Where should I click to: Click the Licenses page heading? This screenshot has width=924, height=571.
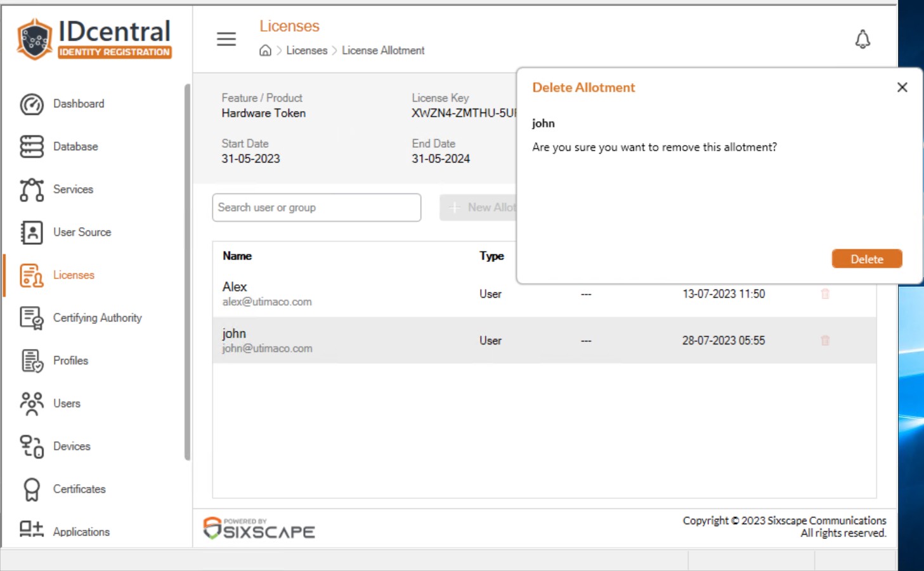(x=289, y=27)
